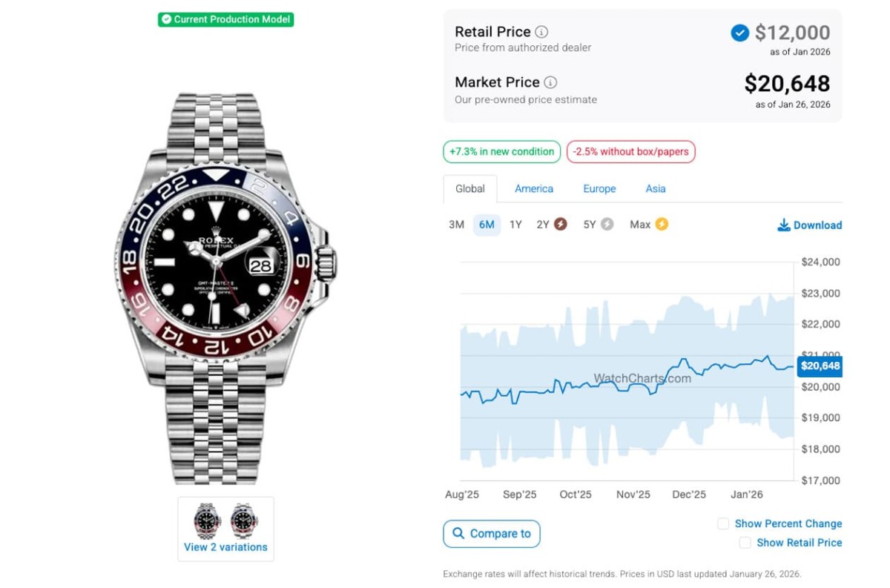Tick the Show Retail Price checkbox
The image size is (890, 588).
pyautogui.click(x=745, y=543)
